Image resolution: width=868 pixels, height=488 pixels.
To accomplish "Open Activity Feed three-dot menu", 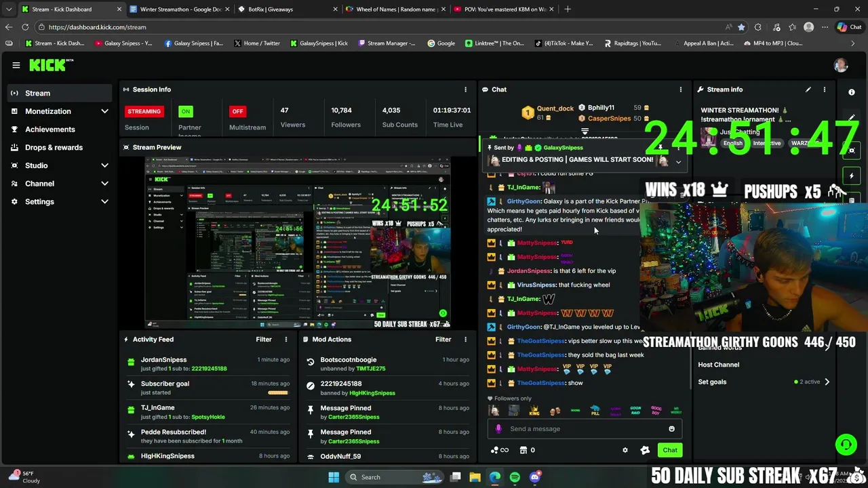I will pyautogui.click(x=286, y=340).
